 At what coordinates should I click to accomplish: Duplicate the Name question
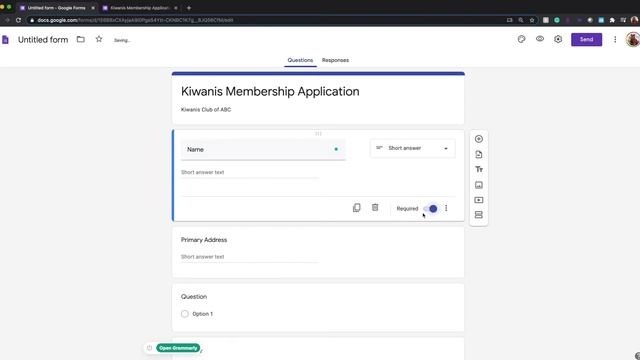click(356, 208)
